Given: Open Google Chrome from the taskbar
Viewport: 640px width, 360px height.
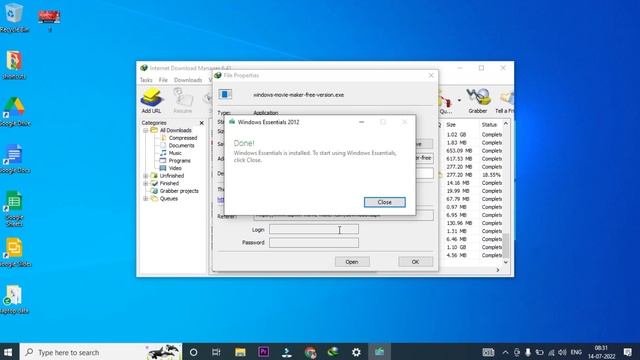Looking at the screenshot, I should tap(310, 352).
